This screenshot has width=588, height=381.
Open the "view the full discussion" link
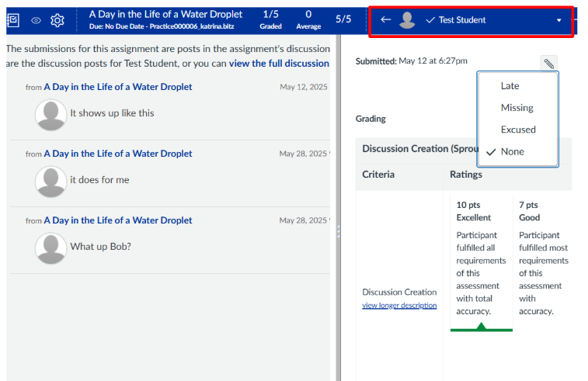point(279,63)
